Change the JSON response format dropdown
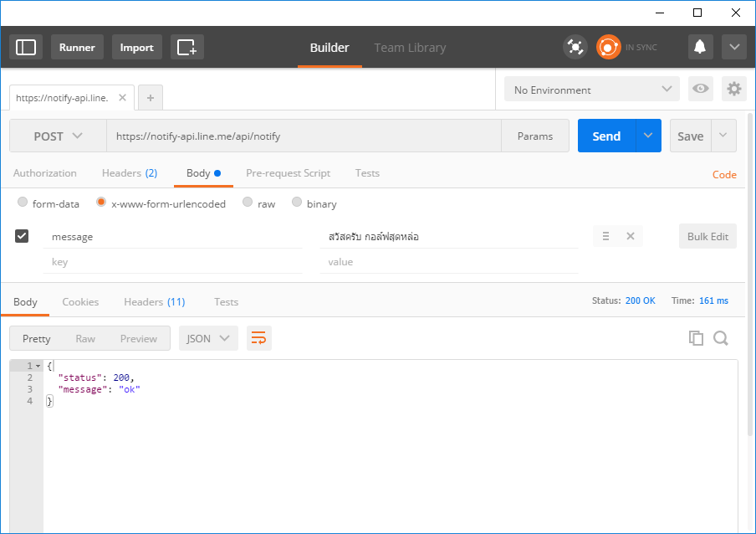Viewport: 756px width, 534px height. tap(208, 339)
